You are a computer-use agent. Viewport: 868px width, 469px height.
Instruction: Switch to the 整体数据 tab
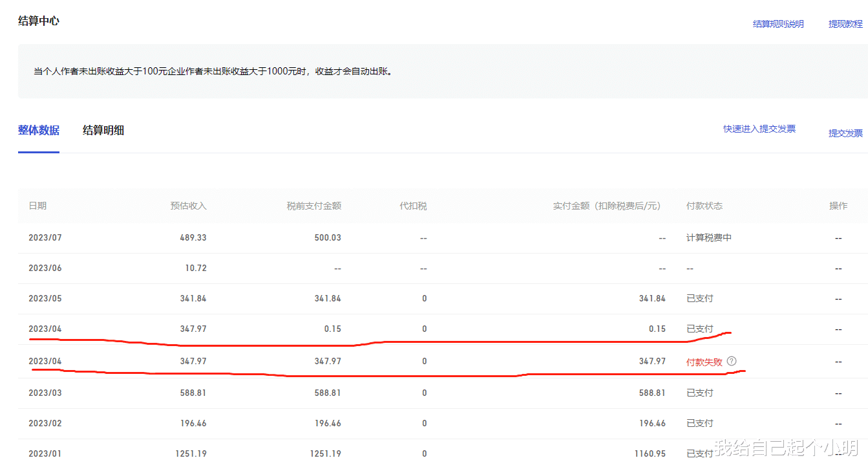[x=39, y=131]
